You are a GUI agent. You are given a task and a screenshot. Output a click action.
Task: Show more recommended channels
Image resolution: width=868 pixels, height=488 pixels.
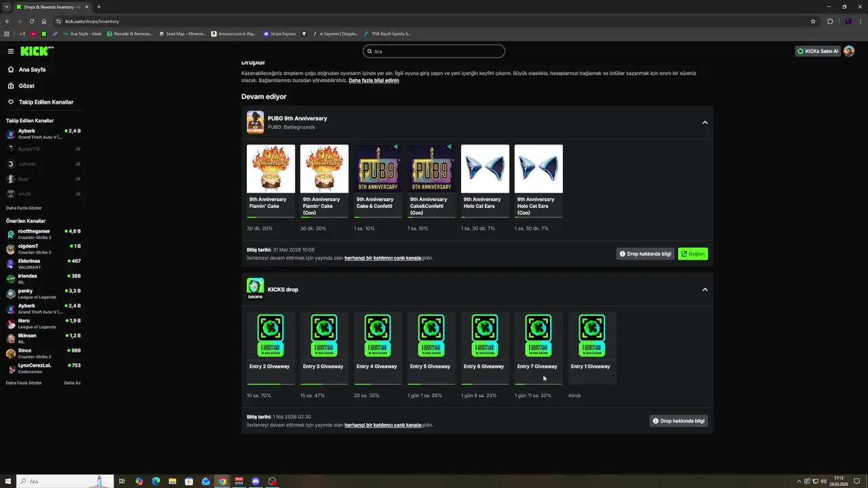coord(24,383)
